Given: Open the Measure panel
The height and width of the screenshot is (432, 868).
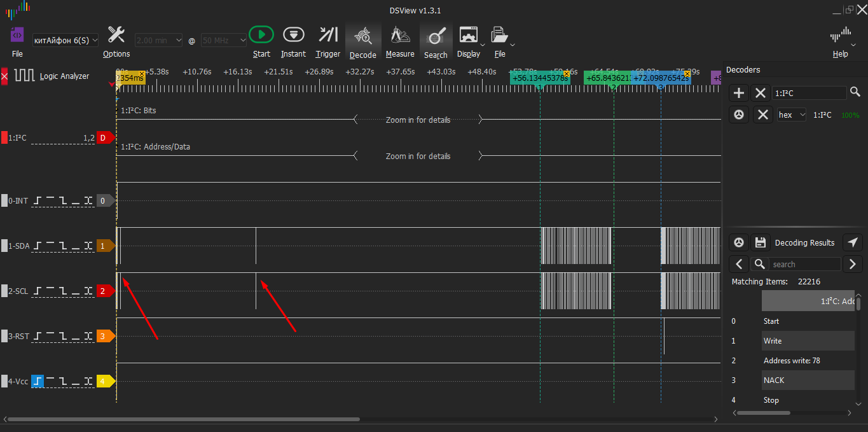Looking at the screenshot, I should point(400,34).
